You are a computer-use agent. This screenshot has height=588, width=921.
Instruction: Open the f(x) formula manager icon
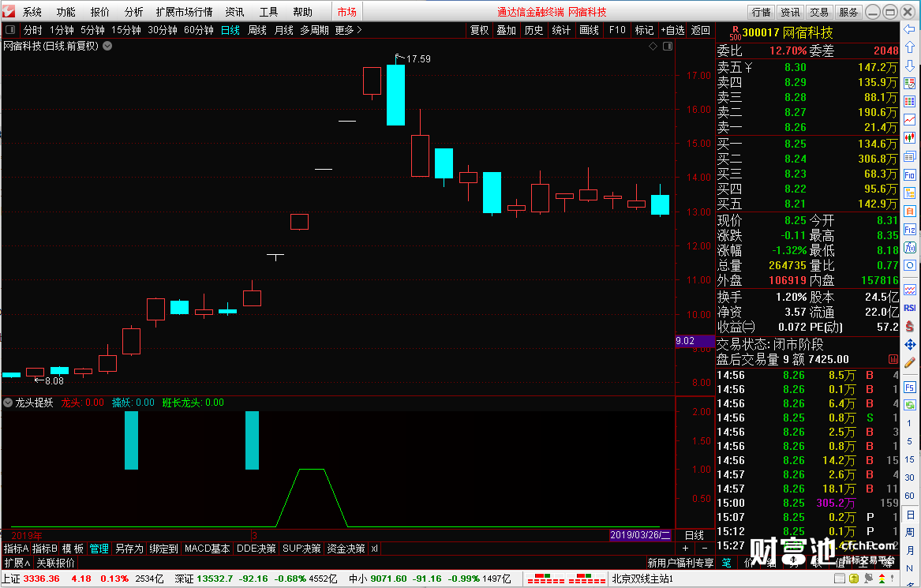[x=910, y=247]
